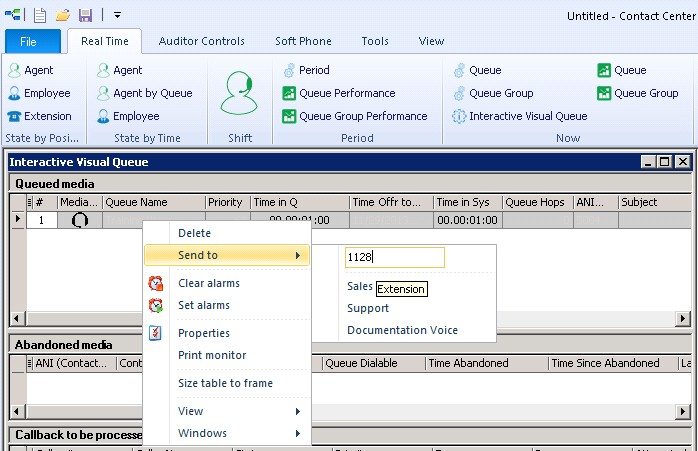The image size is (698, 451).
Task: Click the Extension phone icon under State by Position
Action: point(14,116)
